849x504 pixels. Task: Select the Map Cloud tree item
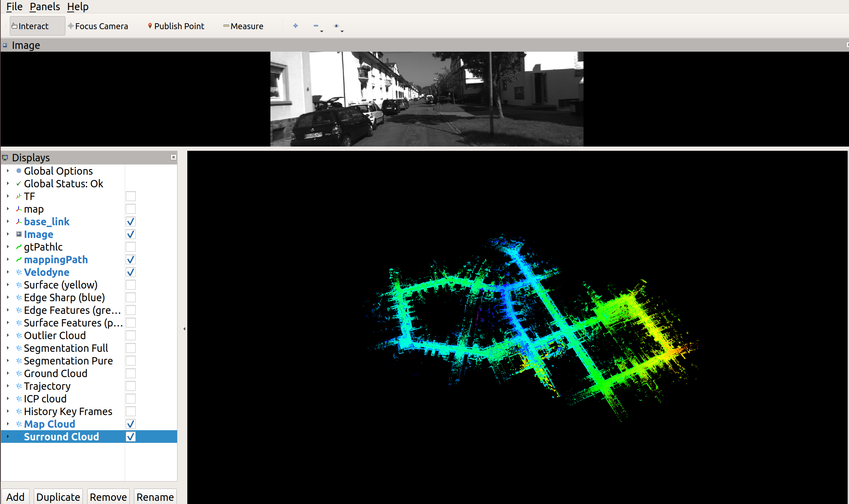(x=50, y=424)
